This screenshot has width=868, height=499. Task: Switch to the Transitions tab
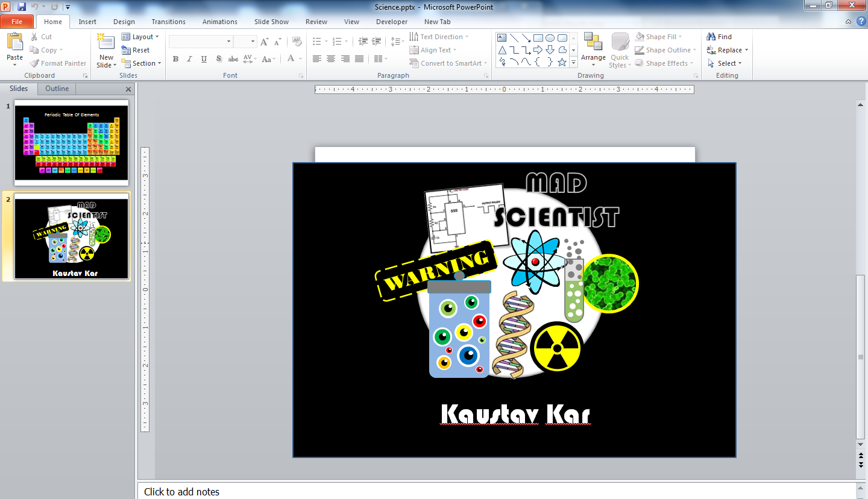[x=169, y=22]
